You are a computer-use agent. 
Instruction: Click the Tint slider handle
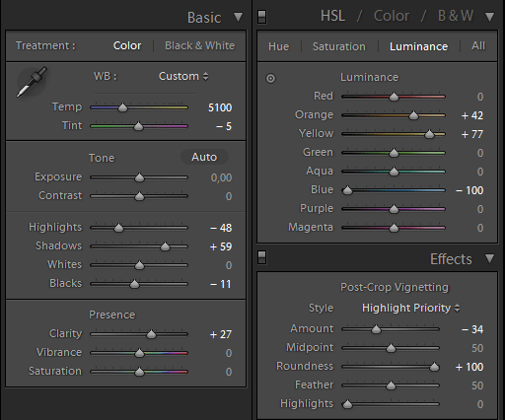click(x=138, y=126)
